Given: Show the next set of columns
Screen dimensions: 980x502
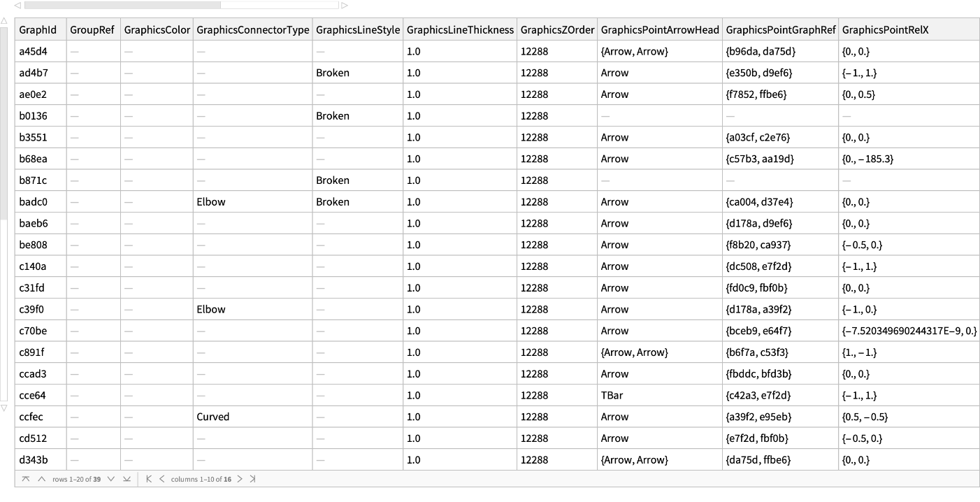Looking at the screenshot, I should 240,479.
